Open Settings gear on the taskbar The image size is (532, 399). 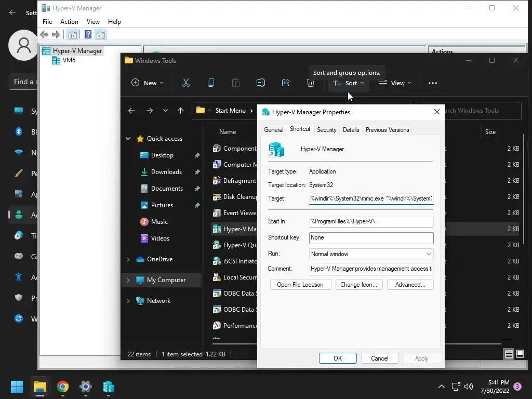point(86,387)
